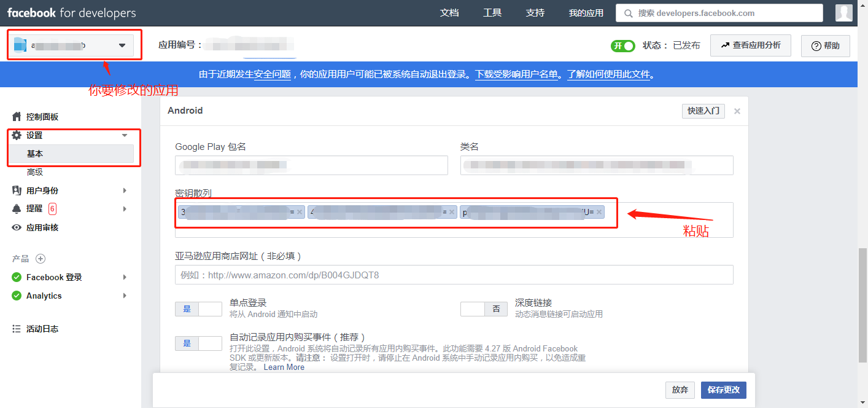Click the settings gear icon
Image resolution: width=868 pixels, height=408 pixels.
click(17, 135)
